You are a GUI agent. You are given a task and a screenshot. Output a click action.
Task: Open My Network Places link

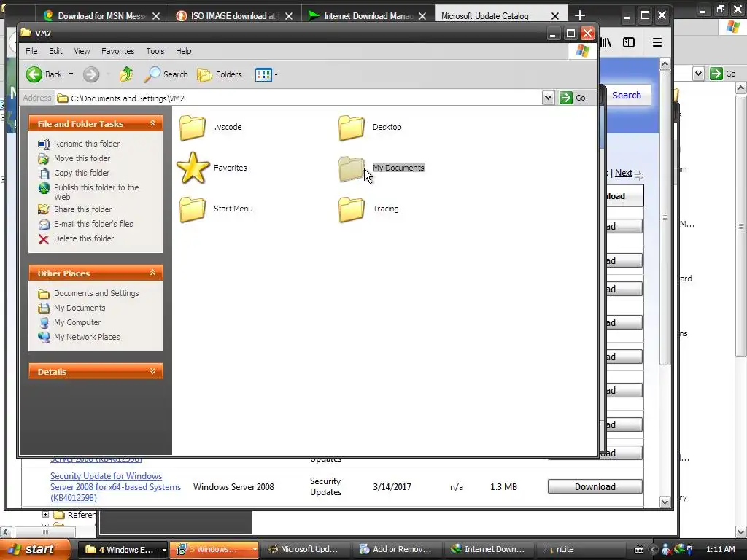87,337
